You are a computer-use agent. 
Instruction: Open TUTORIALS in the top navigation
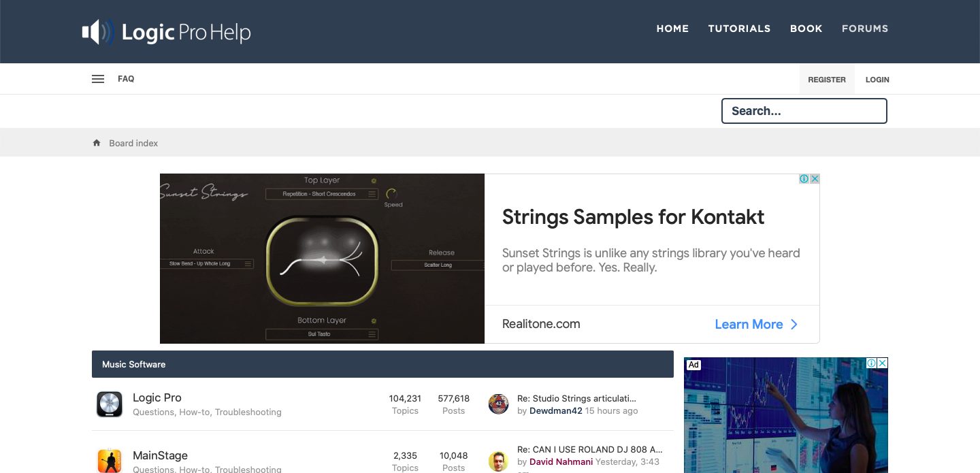pyautogui.click(x=739, y=29)
